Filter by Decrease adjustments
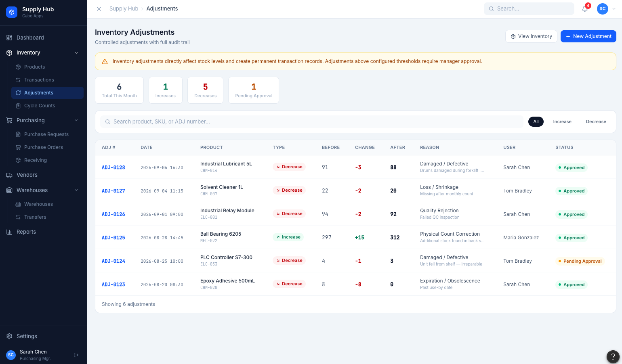The width and height of the screenshot is (622, 364). pyautogui.click(x=596, y=121)
